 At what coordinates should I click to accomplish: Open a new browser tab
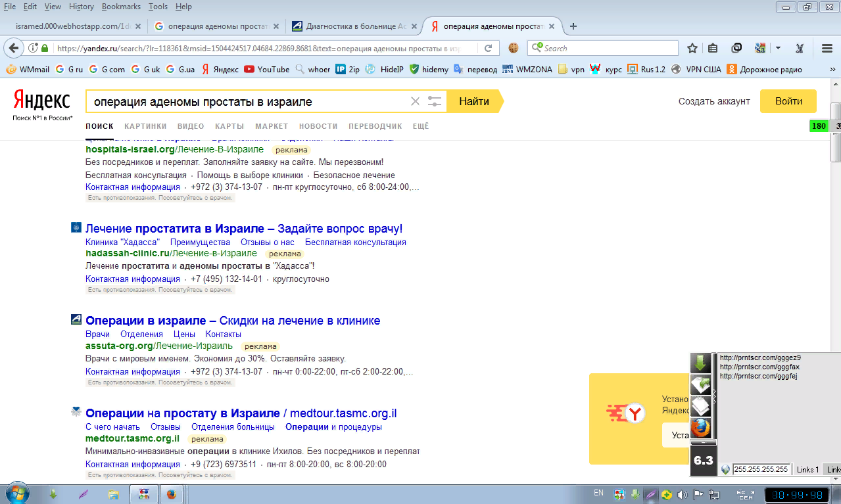click(x=573, y=26)
